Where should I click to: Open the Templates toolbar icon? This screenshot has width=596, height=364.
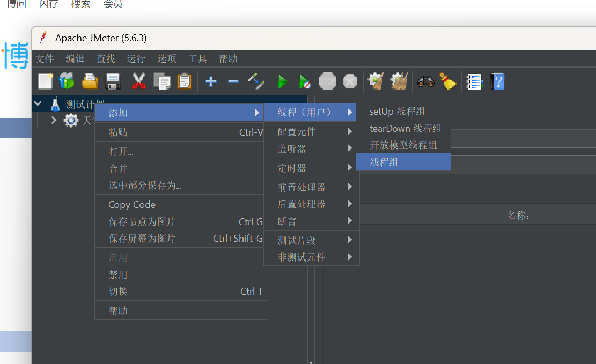pyautogui.click(x=67, y=81)
